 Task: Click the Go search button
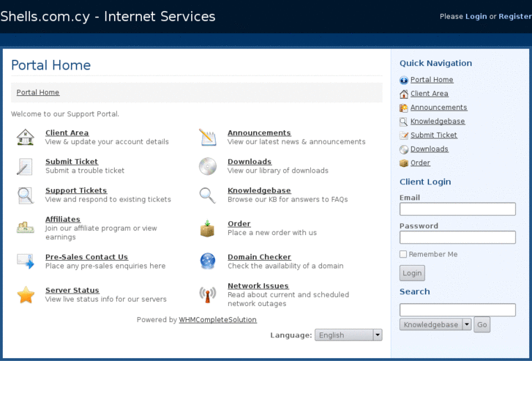(482, 324)
